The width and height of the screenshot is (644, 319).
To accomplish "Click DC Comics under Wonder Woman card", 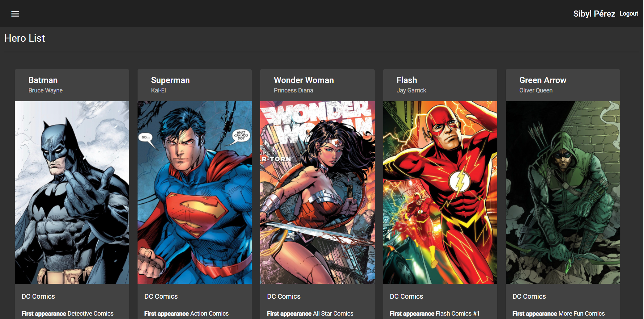I will coord(284,296).
